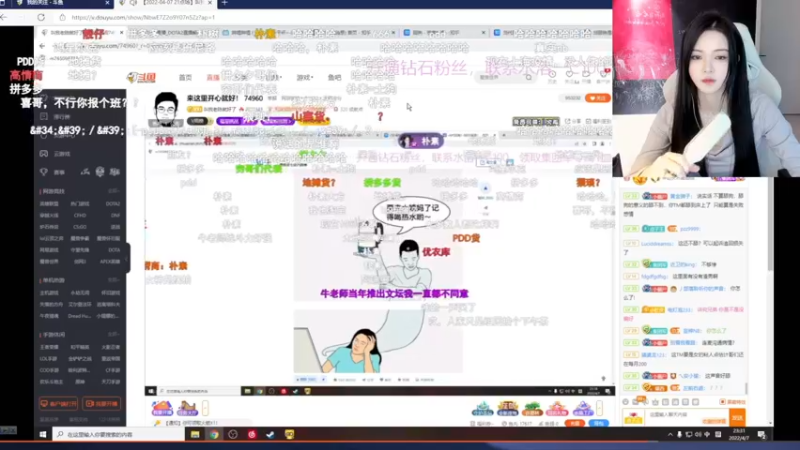Open the 游戏 navigation dropdown
The image size is (800, 450).
tap(305, 78)
